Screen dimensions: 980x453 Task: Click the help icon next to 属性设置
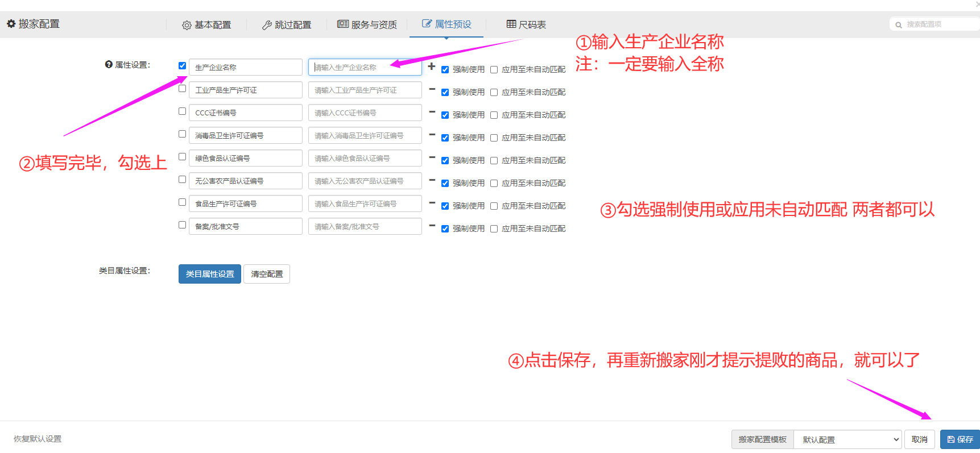pos(109,65)
